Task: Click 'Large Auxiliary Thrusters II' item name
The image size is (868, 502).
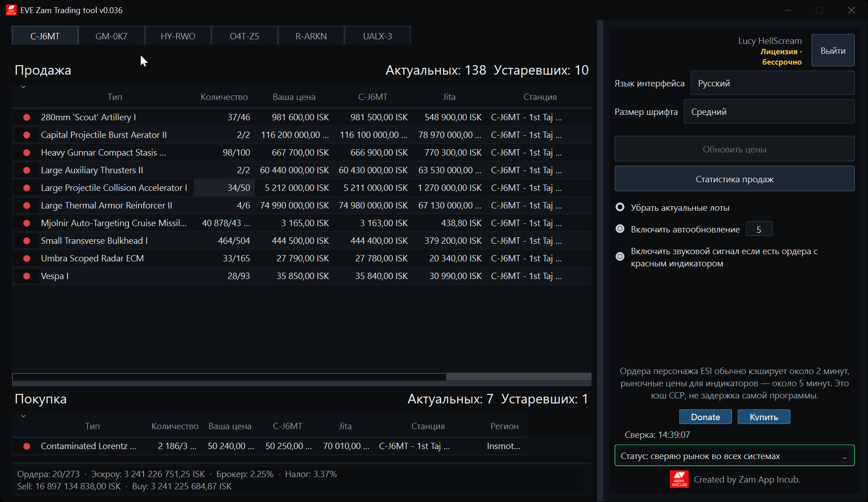Action: pyautogui.click(x=92, y=170)
